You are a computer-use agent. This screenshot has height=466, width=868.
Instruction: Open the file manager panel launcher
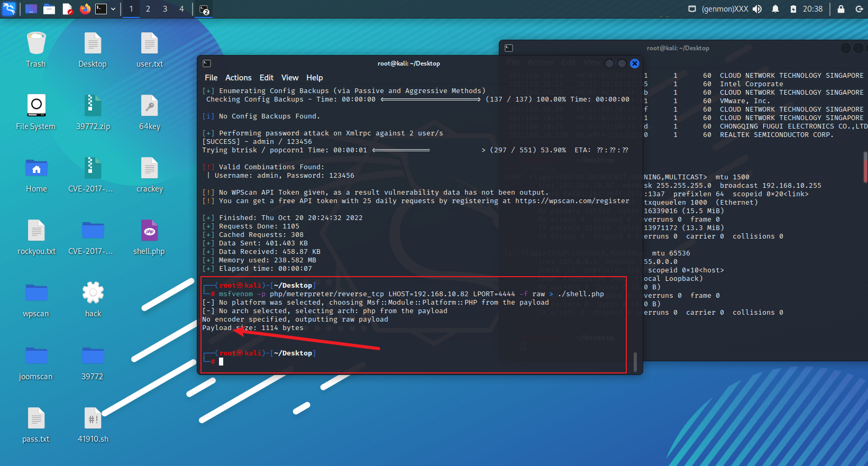click(49, 9)
